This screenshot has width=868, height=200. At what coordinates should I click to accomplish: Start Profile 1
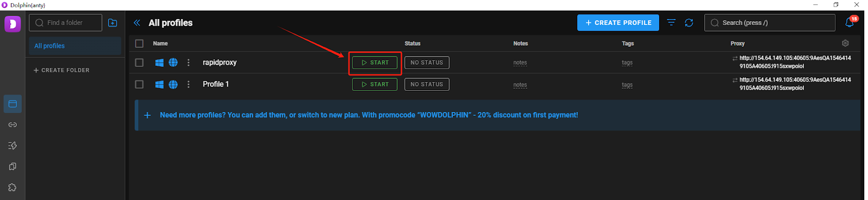click(375, 84)
